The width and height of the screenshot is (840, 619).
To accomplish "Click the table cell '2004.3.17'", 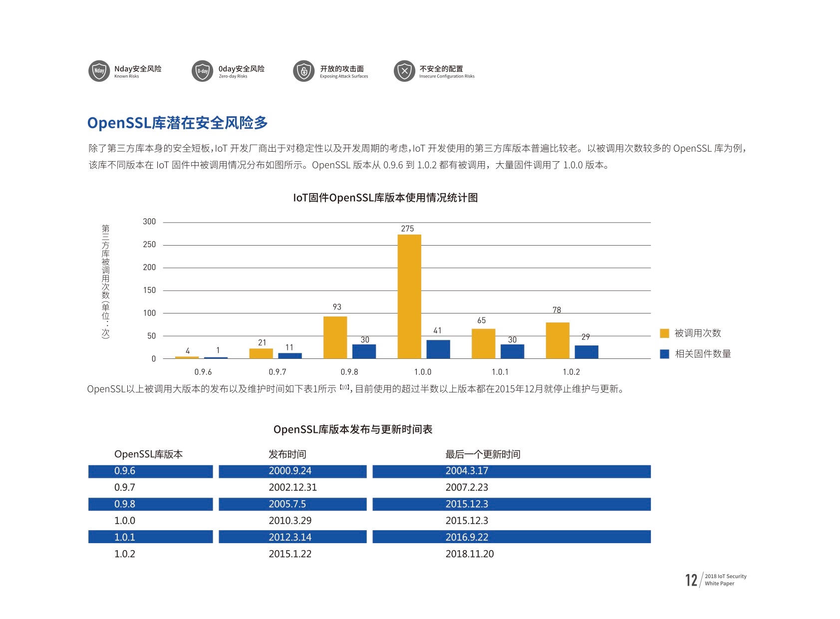I will click(x=467, y=471).
